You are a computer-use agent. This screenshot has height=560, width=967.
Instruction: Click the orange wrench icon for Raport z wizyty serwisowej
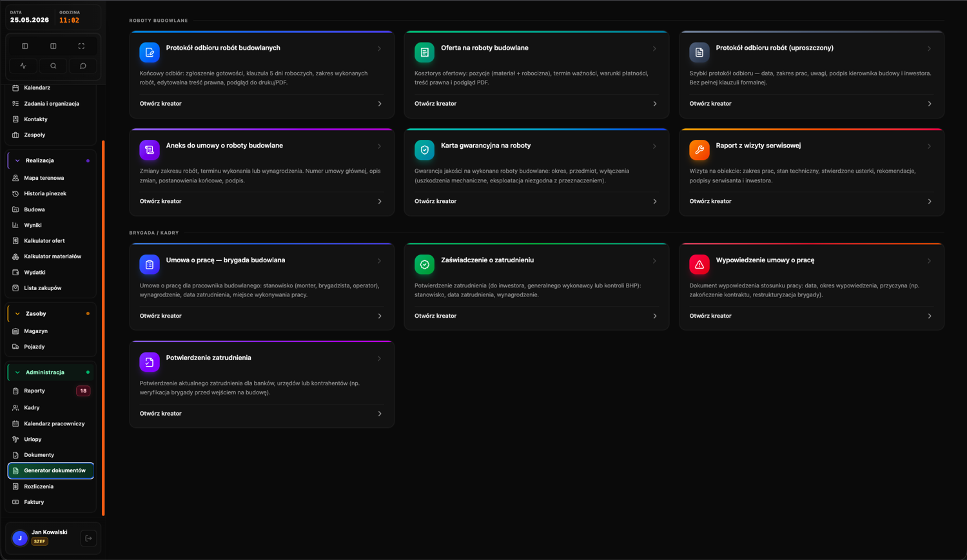click(699, 150)
